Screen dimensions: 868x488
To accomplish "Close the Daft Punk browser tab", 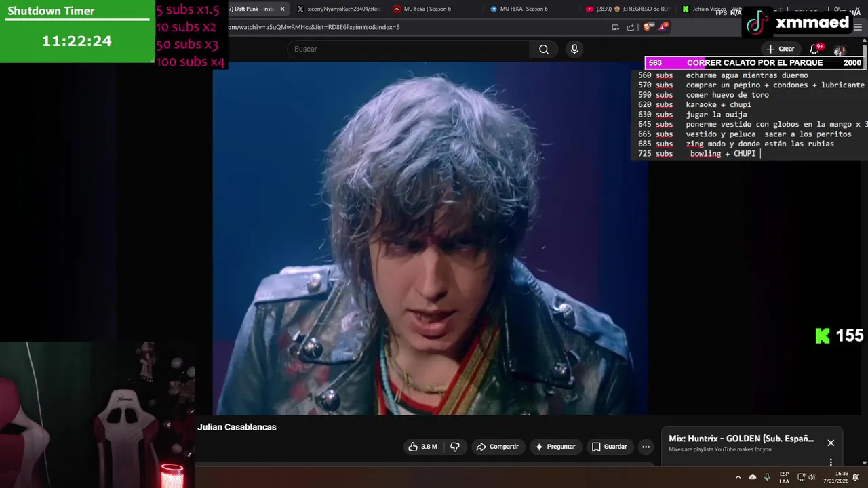I will [x=283, y=9].
